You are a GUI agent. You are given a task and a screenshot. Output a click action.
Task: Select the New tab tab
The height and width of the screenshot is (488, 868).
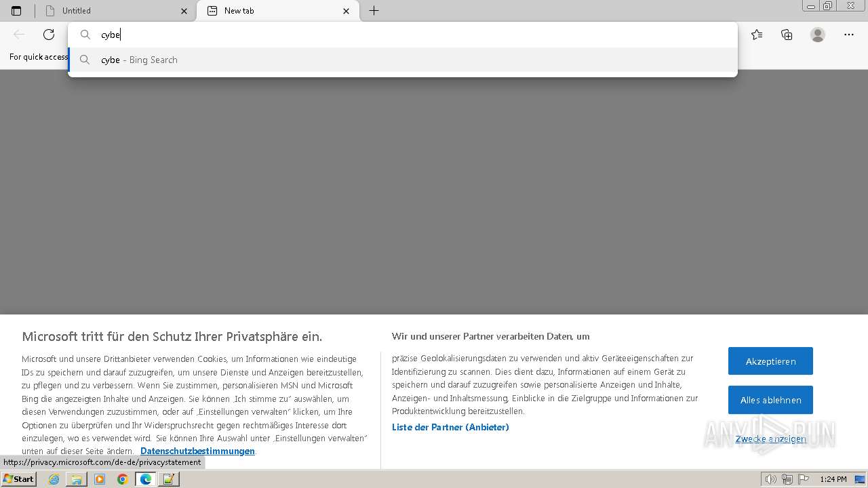(277, 11)
